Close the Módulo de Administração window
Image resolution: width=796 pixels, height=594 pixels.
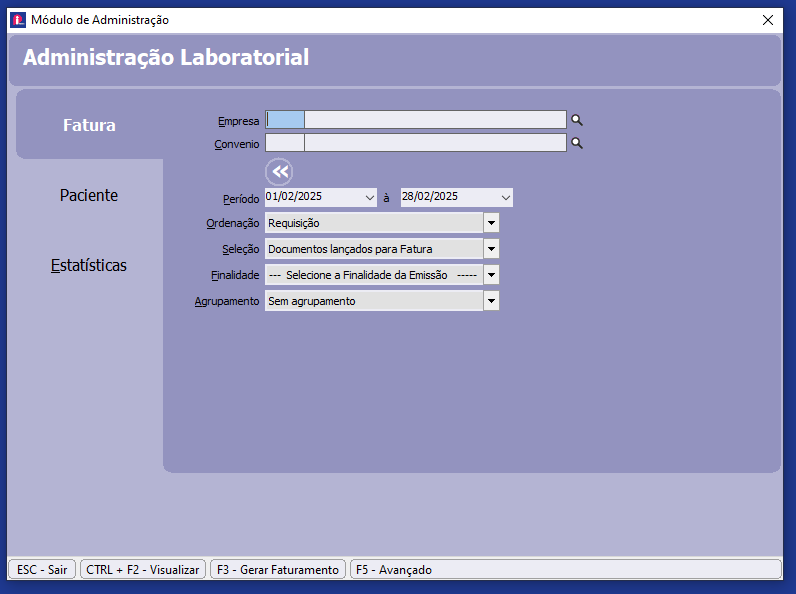[768, 19]
